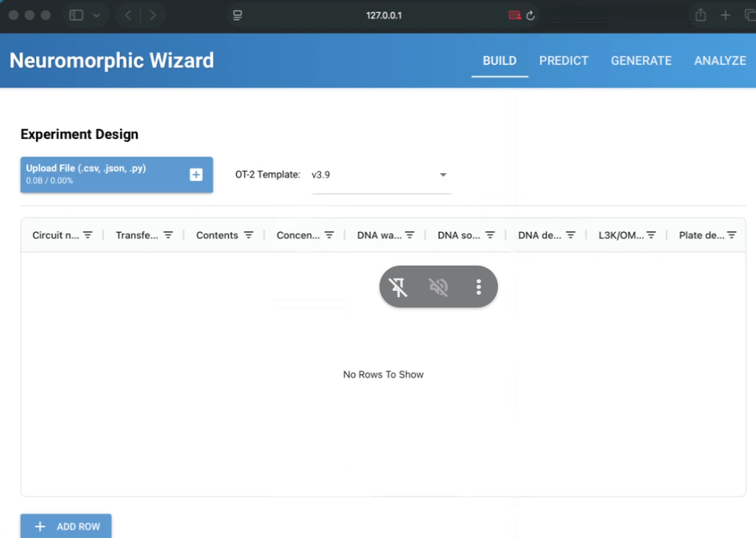Sort by Circuit n... column header
The height and width of the screenshot is (538, 756).
point(56,235)
